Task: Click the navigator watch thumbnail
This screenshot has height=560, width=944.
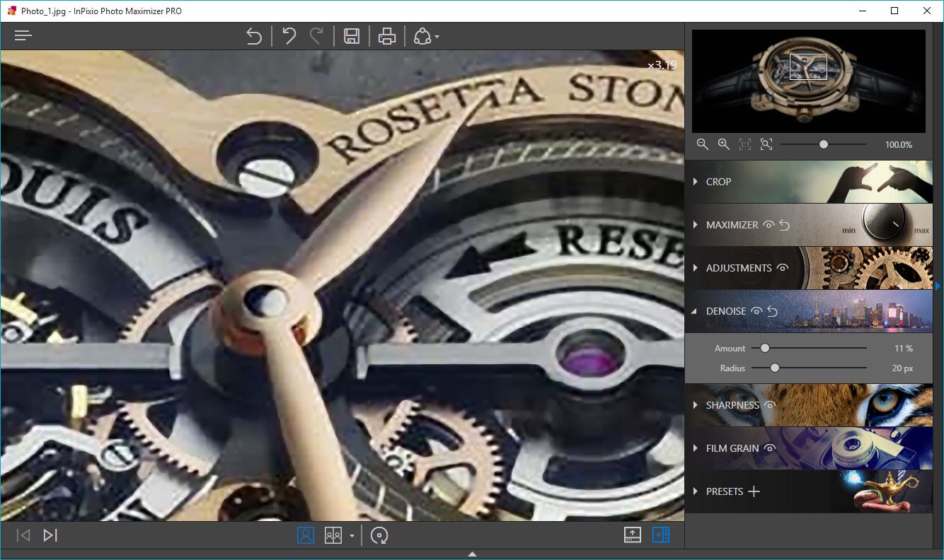Action: (x=809, y=81)
